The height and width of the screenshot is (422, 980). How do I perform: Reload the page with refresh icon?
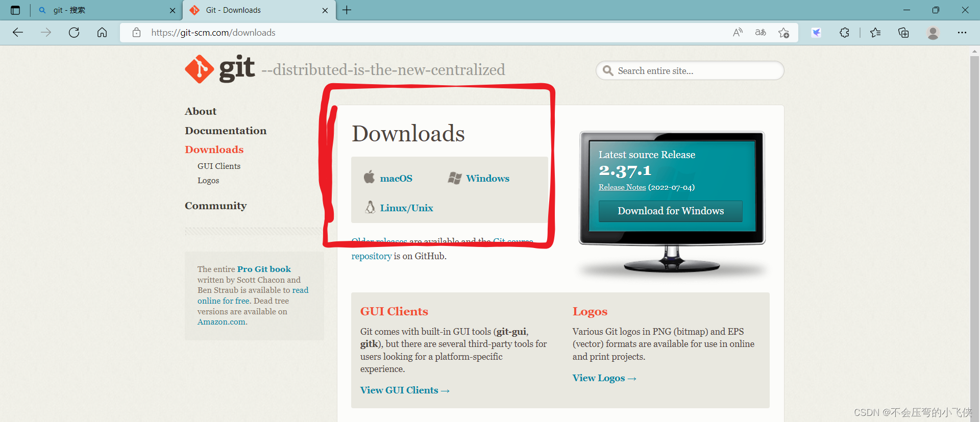(74, 33)
